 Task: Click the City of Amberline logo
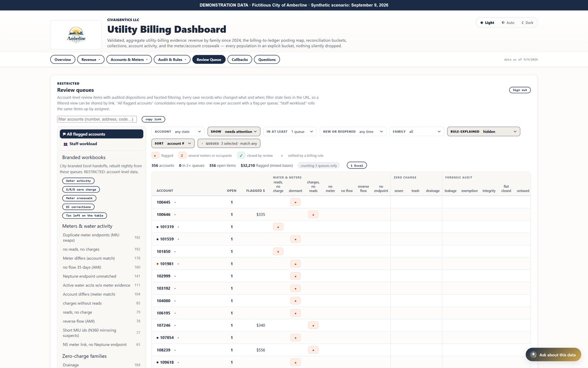76,35
